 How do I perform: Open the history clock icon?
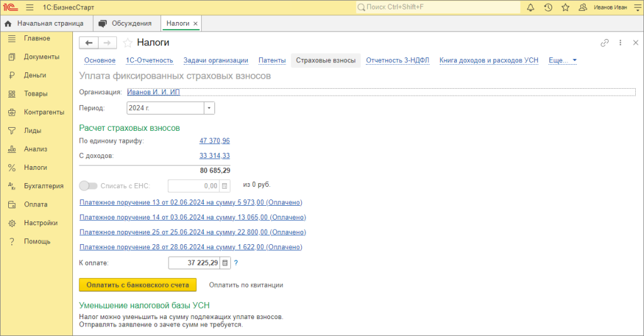548,8
